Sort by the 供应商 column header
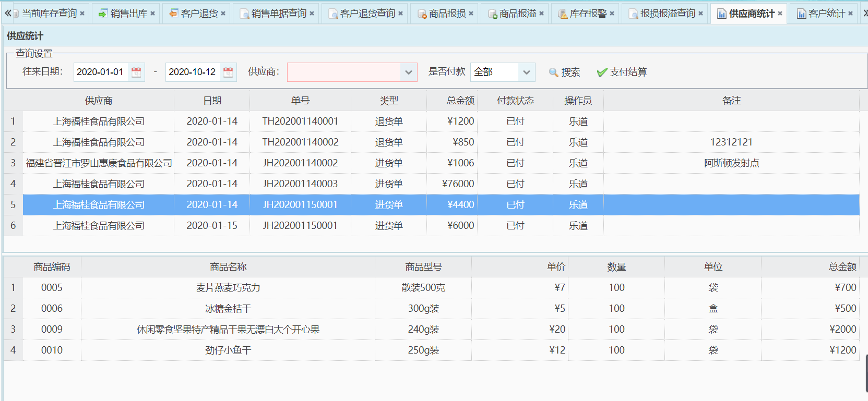 pos(99,101)
